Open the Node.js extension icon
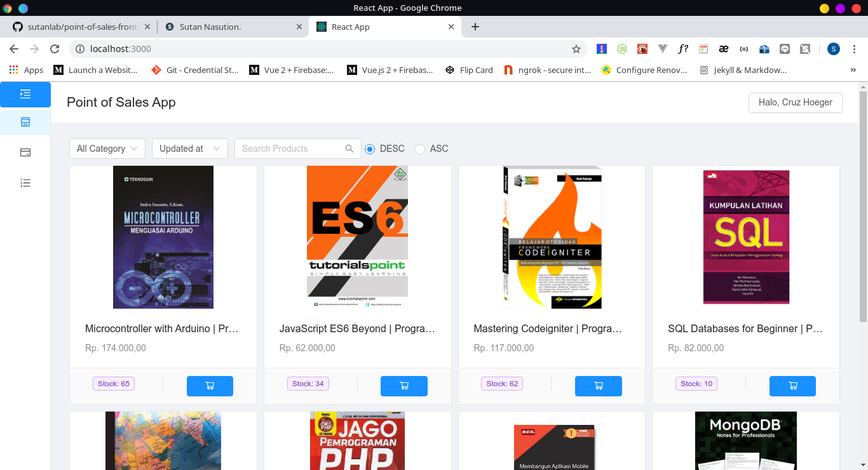Screen dimensions: 868x470 coord(623,49)
